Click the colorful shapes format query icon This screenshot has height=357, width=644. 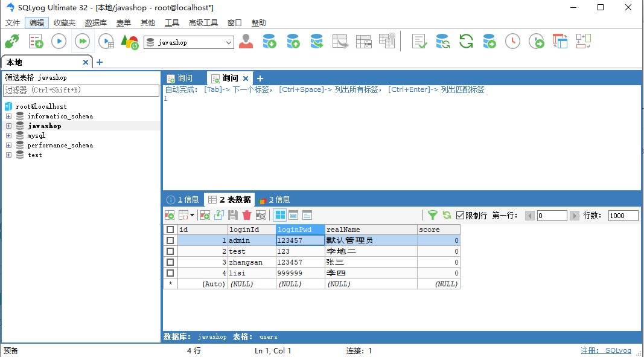point(129,42)
